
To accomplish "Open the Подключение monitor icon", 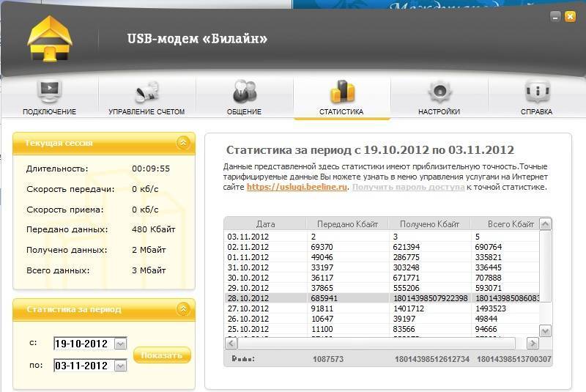I will [x=49, y=92].
